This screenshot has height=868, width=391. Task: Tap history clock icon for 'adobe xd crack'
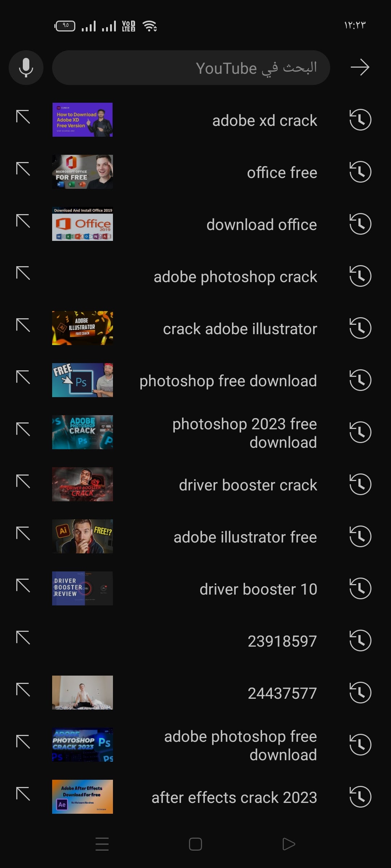(x=360, y=120)
